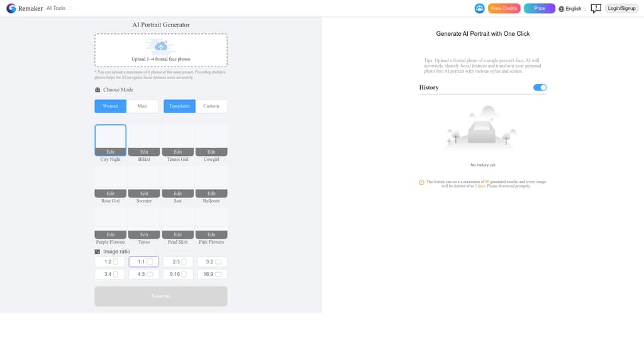Select the 16:9 image ratio option

212,274
